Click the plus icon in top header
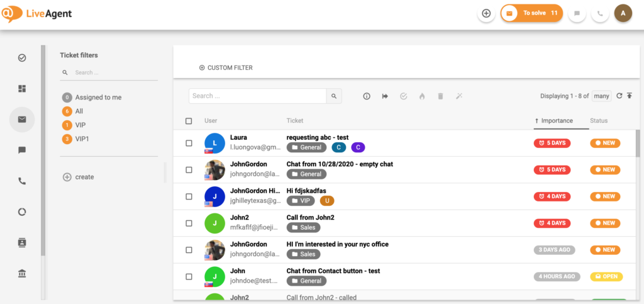The height and width of the screenshot is (304, 644). click(486, 13)
